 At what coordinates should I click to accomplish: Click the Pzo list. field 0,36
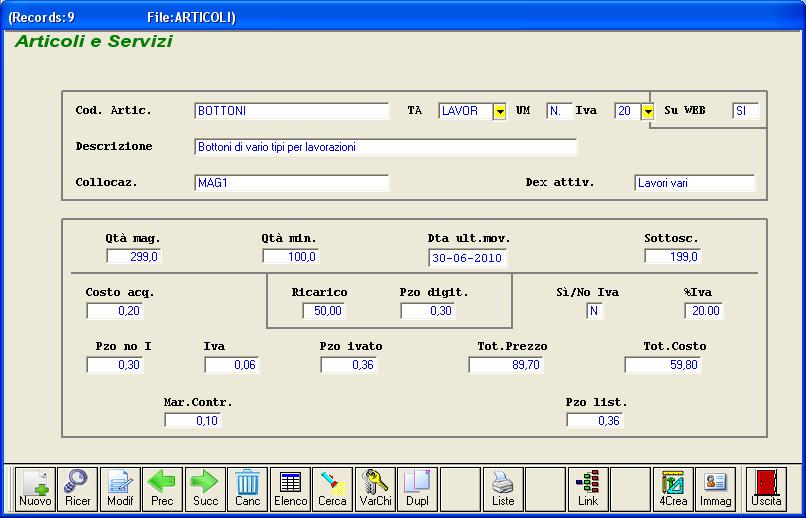(595, 420)
